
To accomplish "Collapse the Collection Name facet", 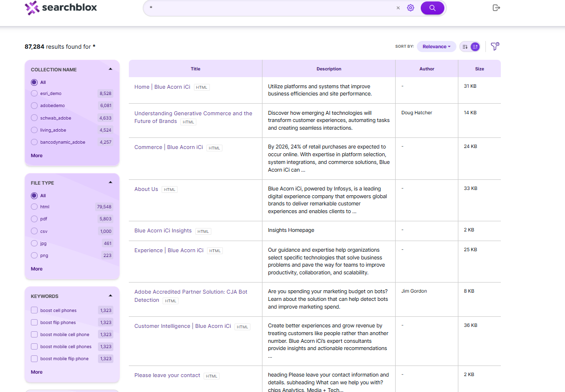I will pyautogui.click(x=110, y=69).
